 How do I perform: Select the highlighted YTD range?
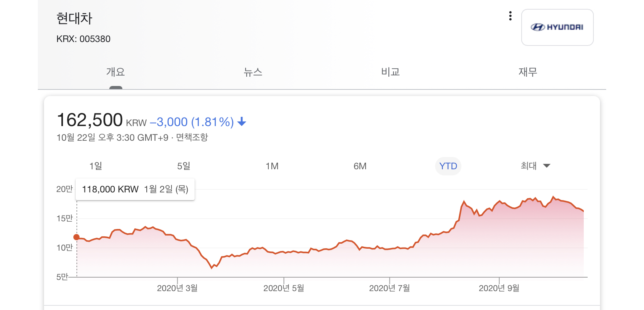(448, 166)
